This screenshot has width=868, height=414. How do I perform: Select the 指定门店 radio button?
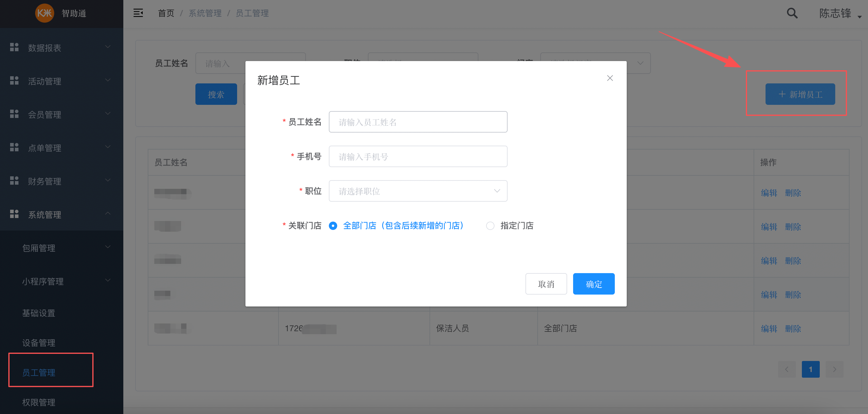point(490,226)
